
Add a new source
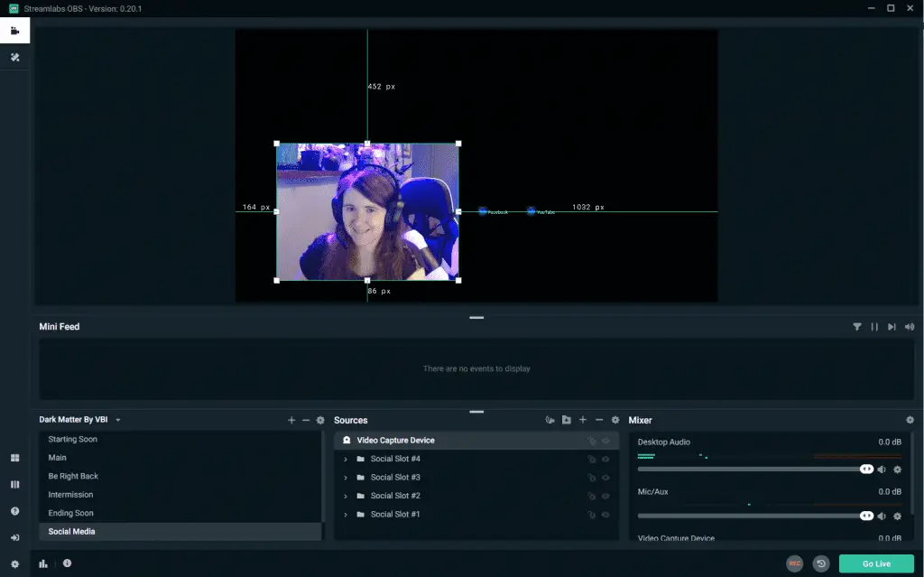click(x=583, y=420)
